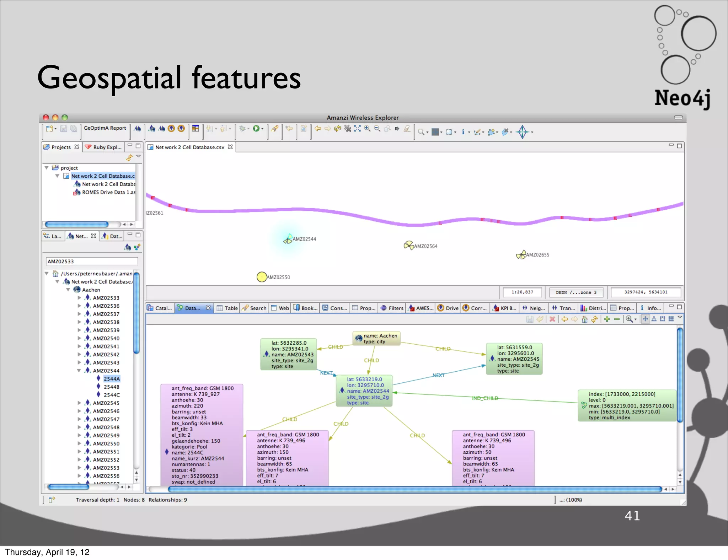Click the map scale 1:20,837 box
Screen dimensions: 728x560
coord(522,292)
